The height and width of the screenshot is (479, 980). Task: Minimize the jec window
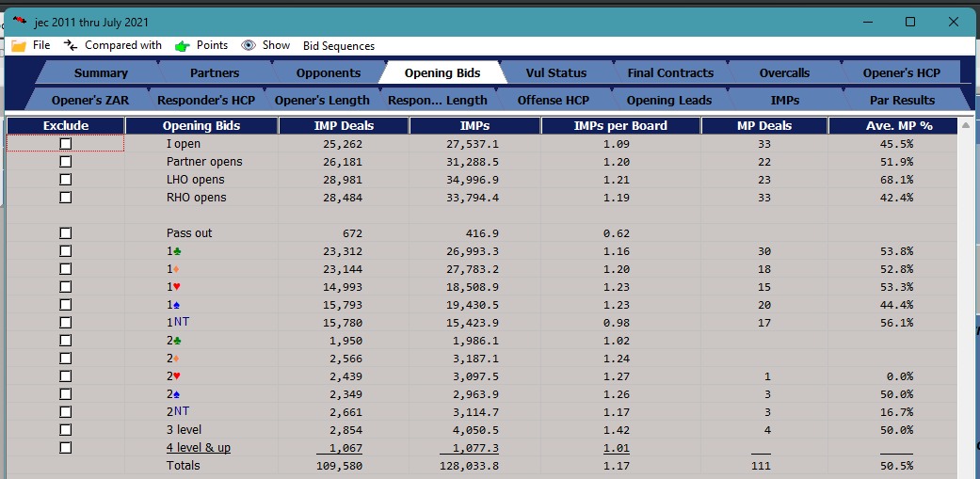[867, 22]
